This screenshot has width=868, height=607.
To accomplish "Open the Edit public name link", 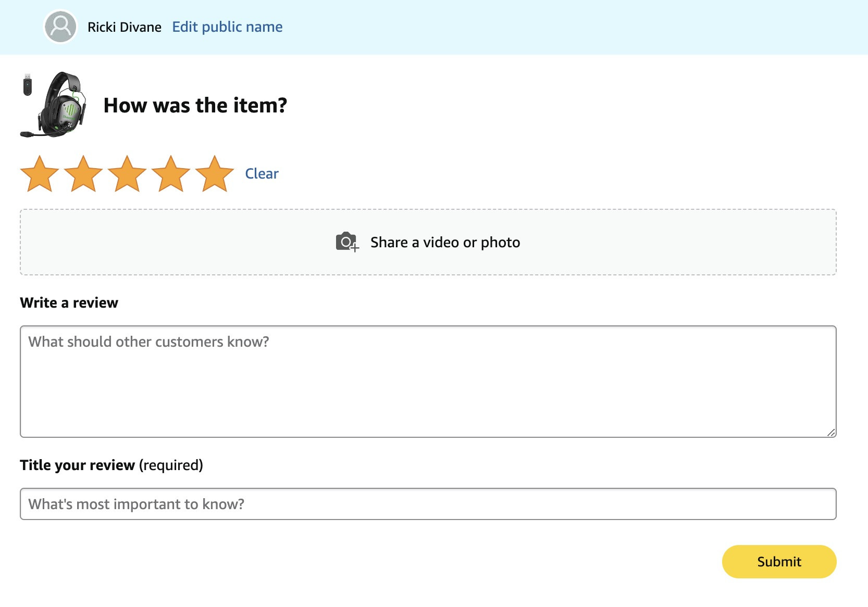I will (227, 27).
